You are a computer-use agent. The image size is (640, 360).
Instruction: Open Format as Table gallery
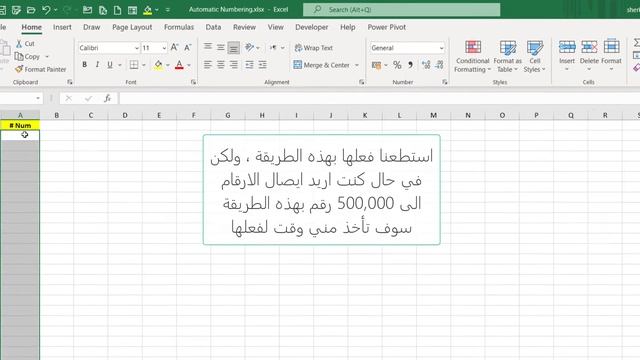[x=507, y=56]
